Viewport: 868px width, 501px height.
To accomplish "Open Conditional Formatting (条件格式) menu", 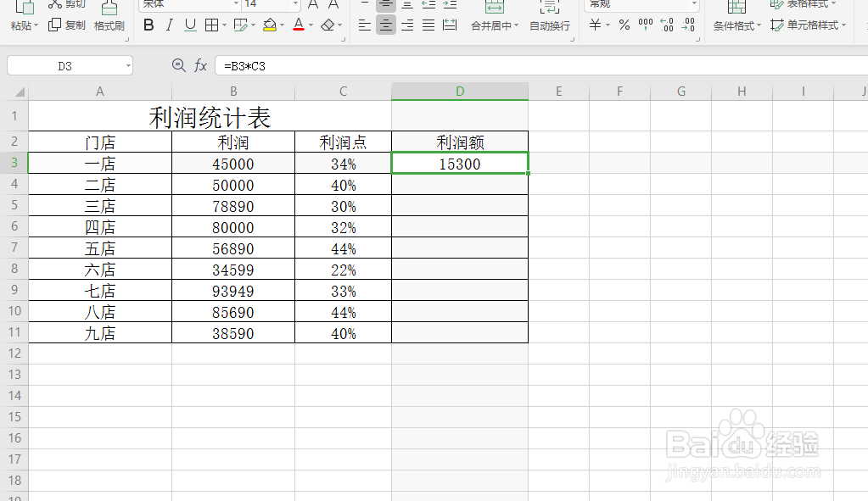I will [x=736, y=25].
